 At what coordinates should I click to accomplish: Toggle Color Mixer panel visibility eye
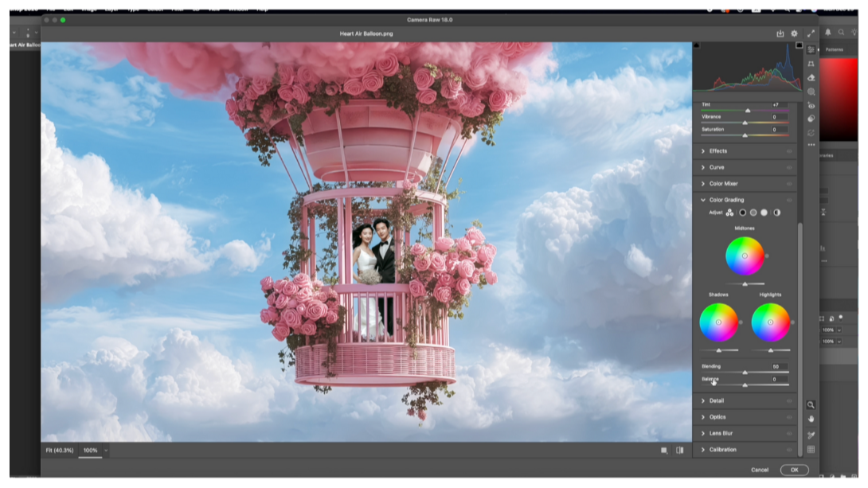coord(789,184)
